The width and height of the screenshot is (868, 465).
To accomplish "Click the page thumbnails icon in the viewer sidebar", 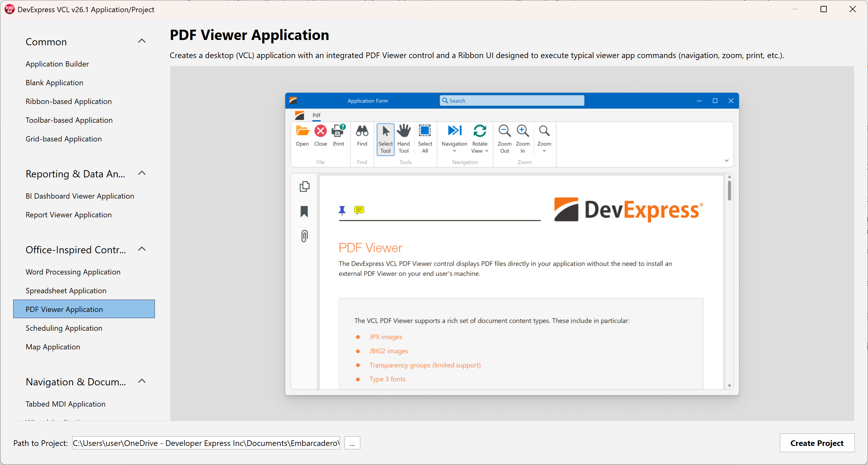I will 304,186.
